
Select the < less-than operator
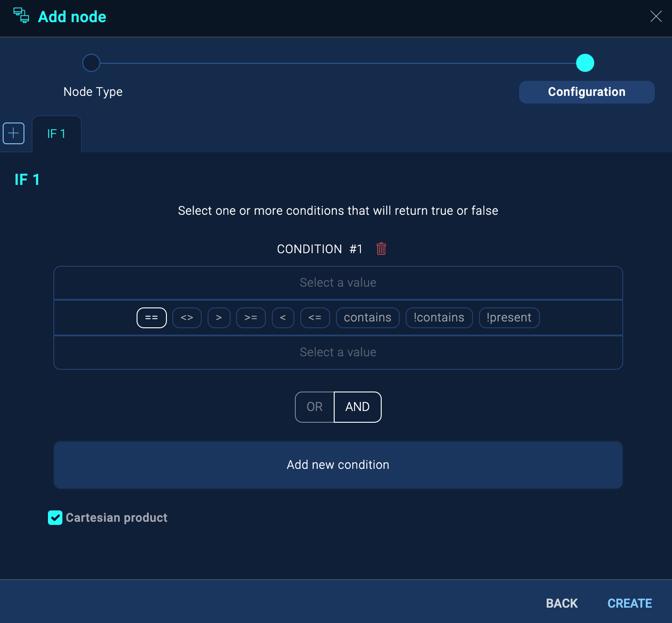pyautogui.click(x=283, y=317)
